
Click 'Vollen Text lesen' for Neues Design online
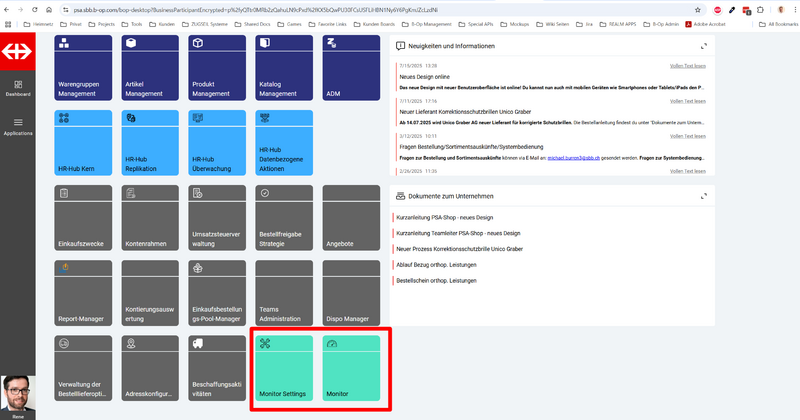click(688, 66)
